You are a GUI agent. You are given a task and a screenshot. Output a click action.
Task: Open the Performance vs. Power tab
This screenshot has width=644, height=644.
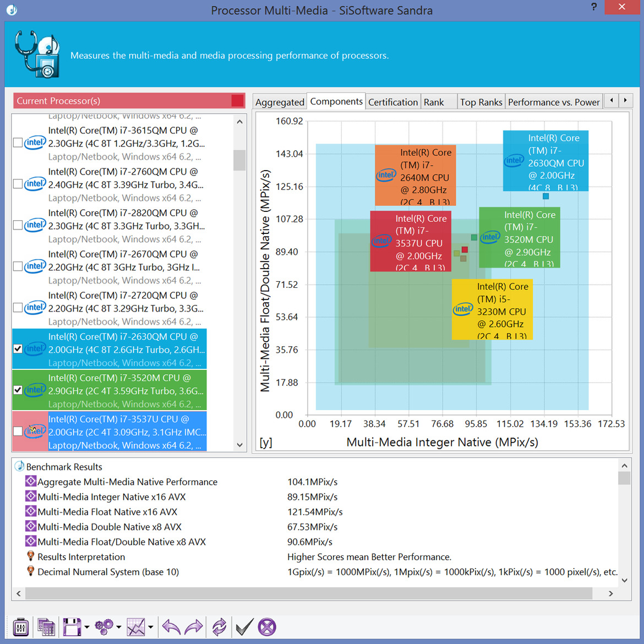click(x=554, y=102)
